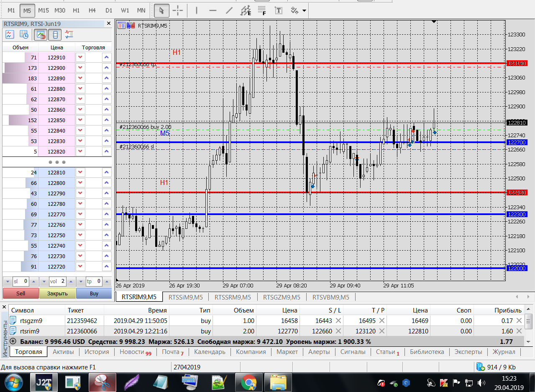This screenshot has width=535, height=392.
Task: Open the shapes/arrows objects dropdown arrow
Action: click(x=304, y=10)
